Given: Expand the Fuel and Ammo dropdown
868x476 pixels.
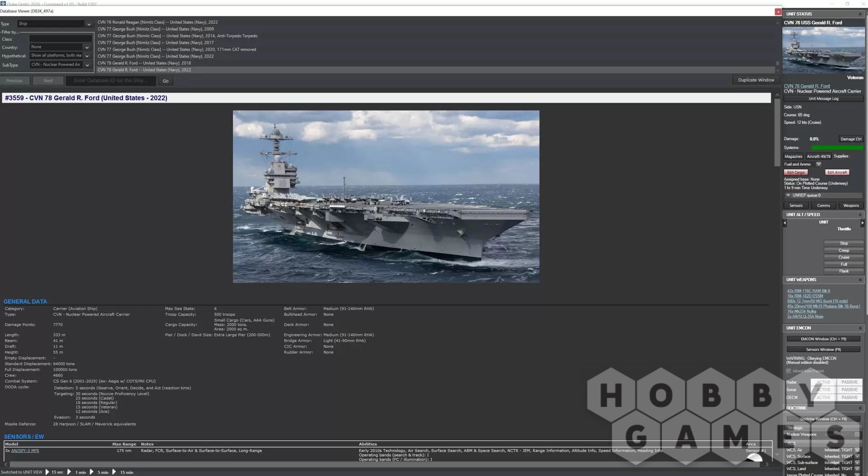Looking at the screenshot, I should (x=818, y=164).
